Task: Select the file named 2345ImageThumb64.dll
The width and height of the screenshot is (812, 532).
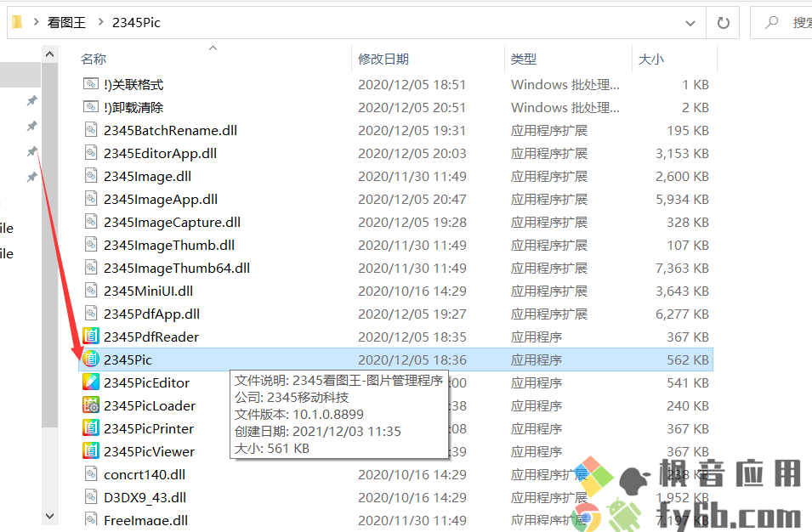Action: 177,268
